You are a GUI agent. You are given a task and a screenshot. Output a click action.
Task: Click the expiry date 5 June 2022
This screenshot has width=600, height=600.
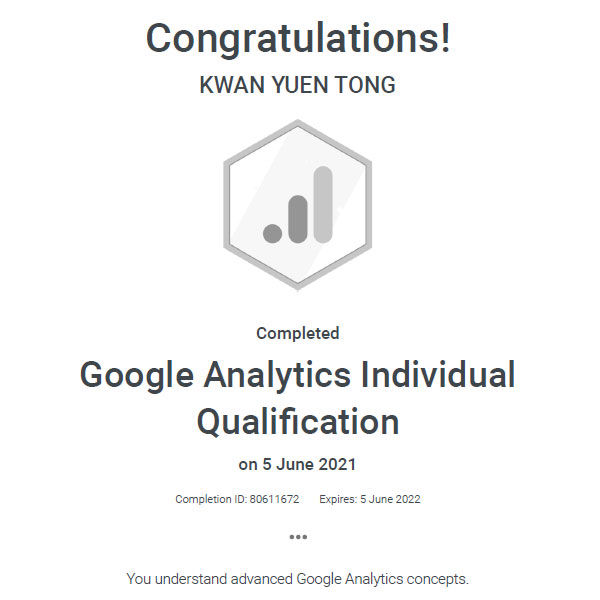tap(391, 499)
